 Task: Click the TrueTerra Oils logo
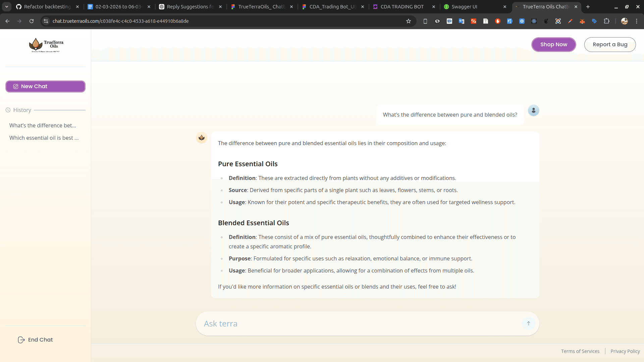click(45, 45)
